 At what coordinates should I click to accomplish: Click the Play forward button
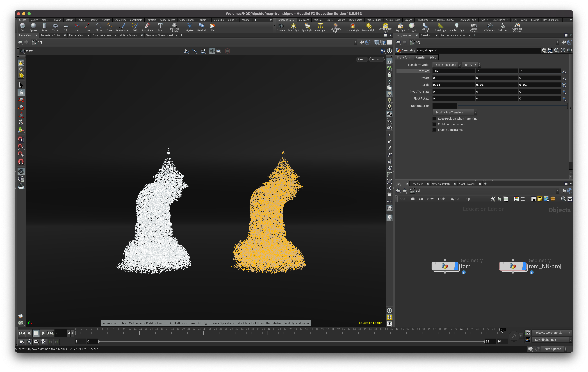click(x=43, y=333)
